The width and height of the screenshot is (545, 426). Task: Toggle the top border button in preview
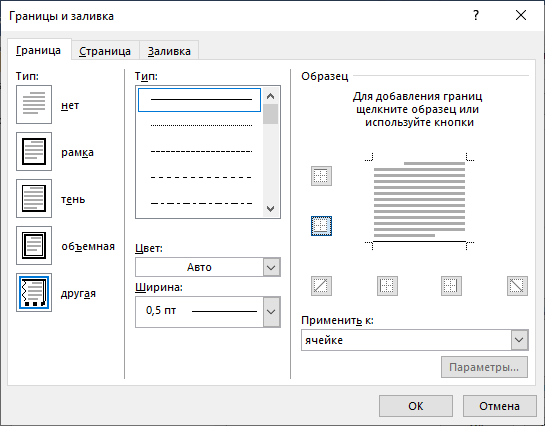[321, 176]
